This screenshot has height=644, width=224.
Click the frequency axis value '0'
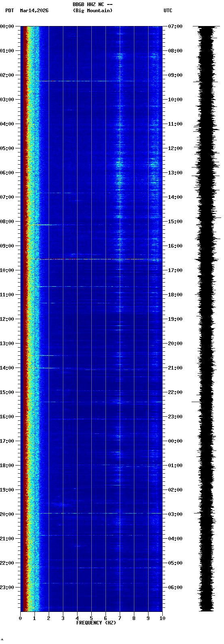pyautogui.click(x=20, y=618)
